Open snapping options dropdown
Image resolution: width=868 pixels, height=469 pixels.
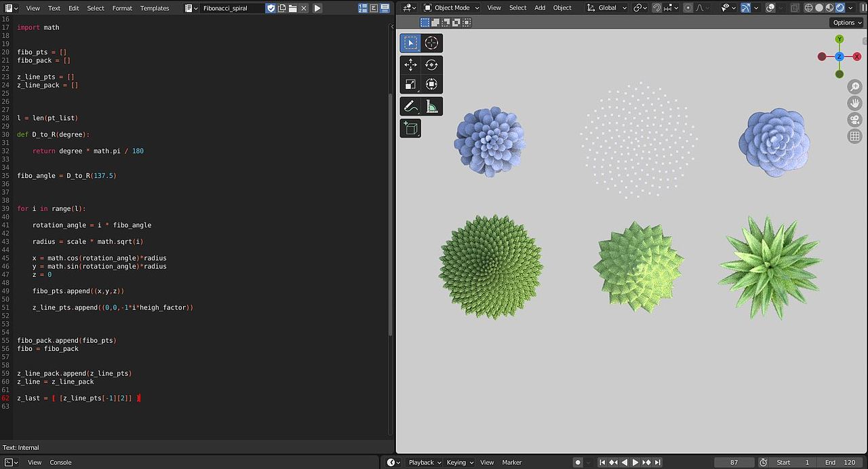coord(671,7)
